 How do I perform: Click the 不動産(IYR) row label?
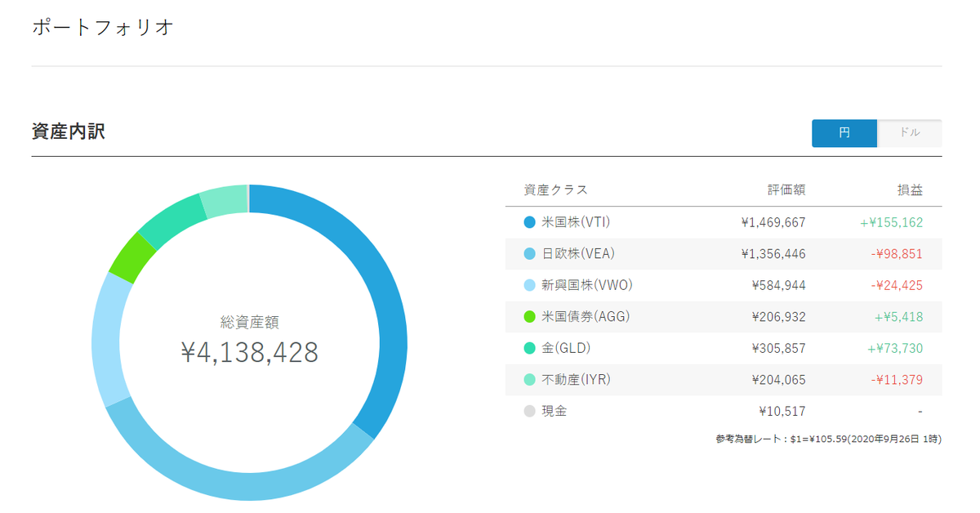pyautogui.click(x=576, y=380)
